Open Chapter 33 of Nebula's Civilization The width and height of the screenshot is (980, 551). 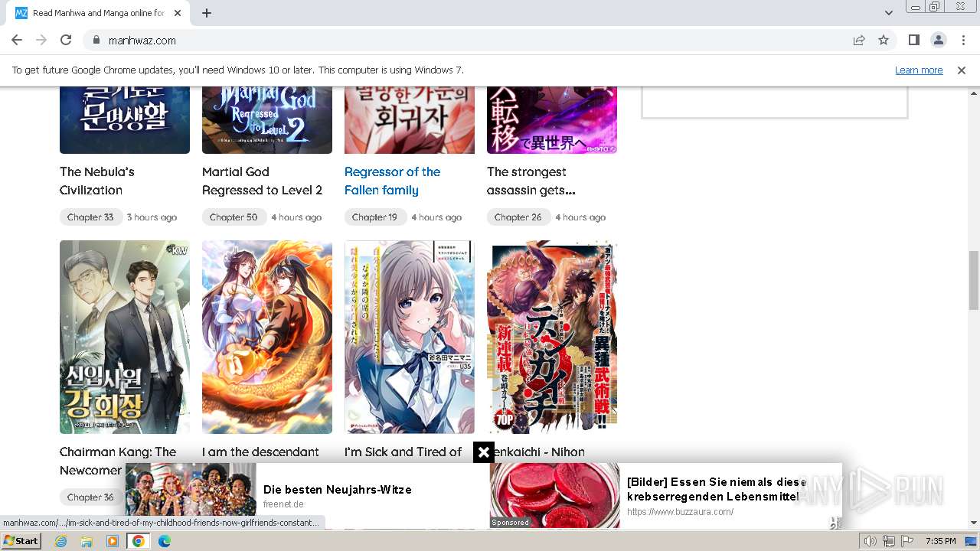point(90,217)
